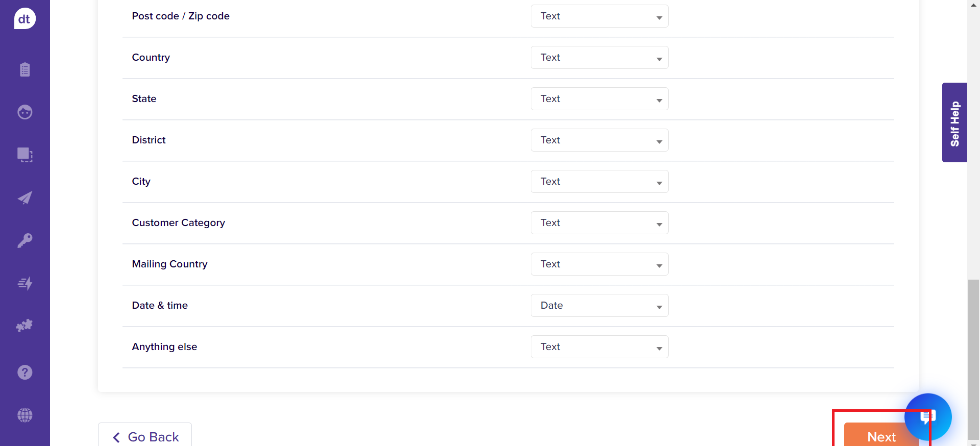Open the globe icon in sidebar
Viewport: 980px width, 446px height.
pos(24,415)
